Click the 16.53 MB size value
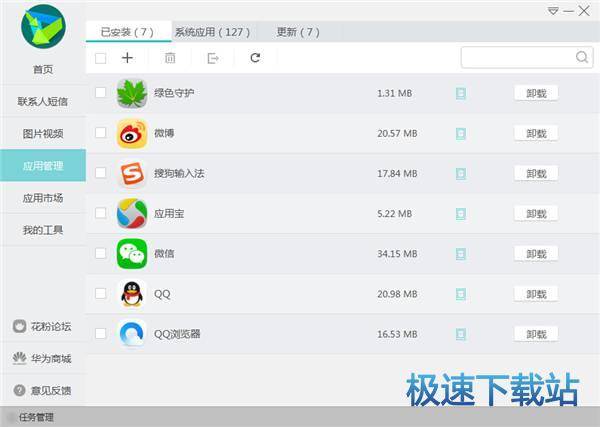The width and height of the screenshot is (600, 427). (397, 334)
